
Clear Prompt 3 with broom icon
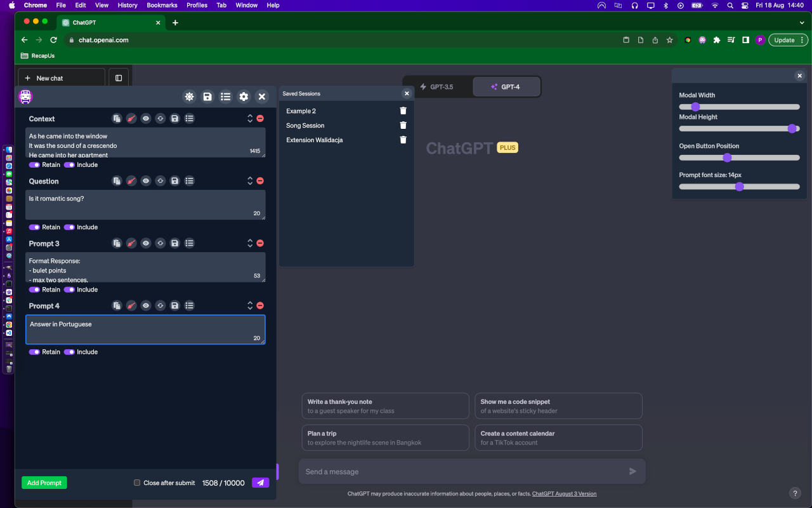tap(131, 243)
